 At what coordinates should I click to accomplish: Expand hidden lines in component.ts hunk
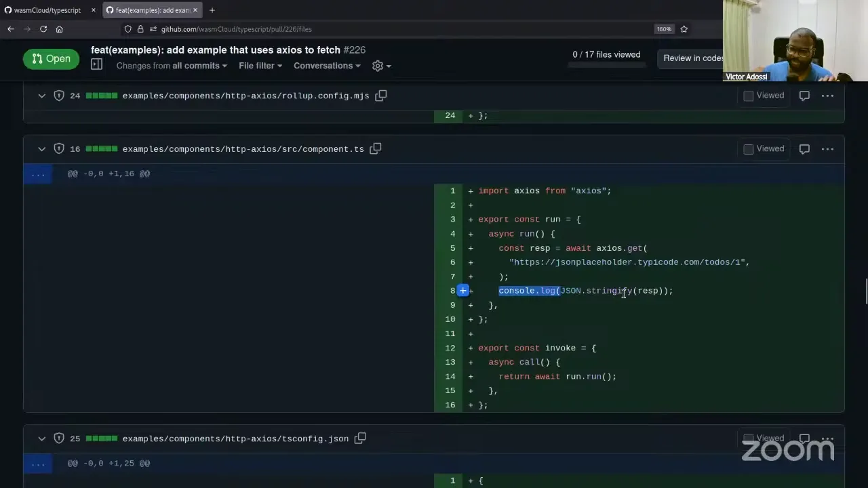38,174
